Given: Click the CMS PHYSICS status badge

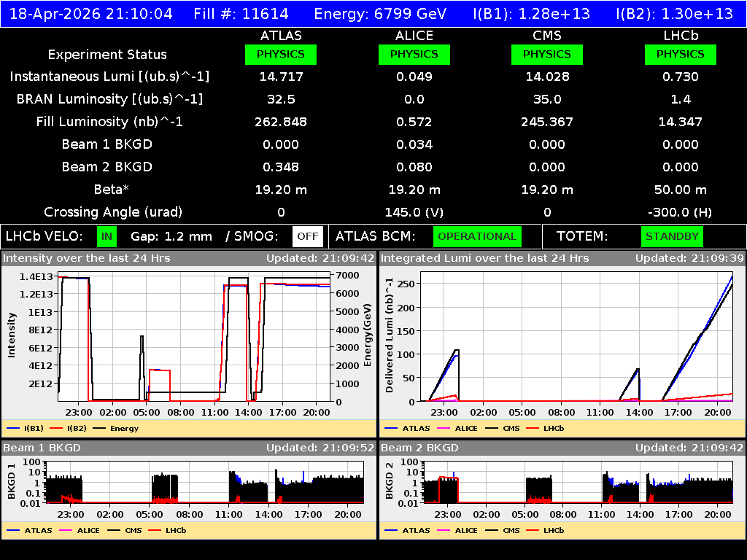Looking at the screenshot, I should point(547,54).
